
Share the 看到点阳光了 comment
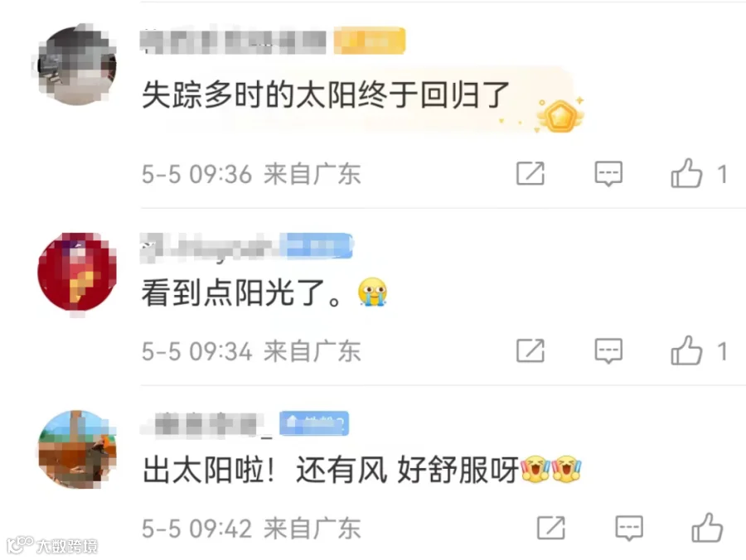click(530, 351)
